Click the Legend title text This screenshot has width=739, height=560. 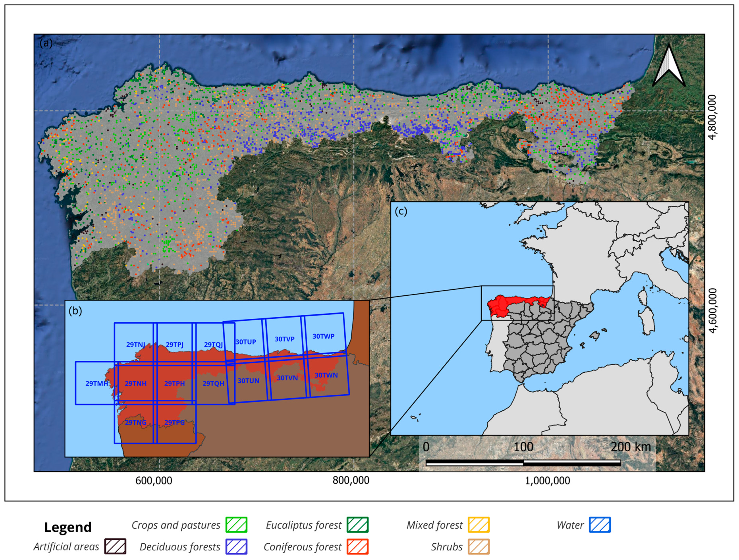click(x=68, y=527)
